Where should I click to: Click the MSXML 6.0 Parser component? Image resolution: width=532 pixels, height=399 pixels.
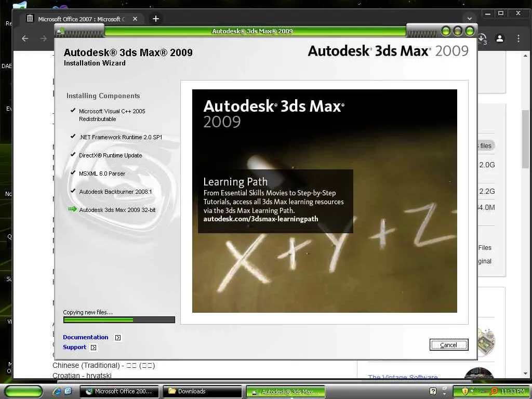(102, 174)
